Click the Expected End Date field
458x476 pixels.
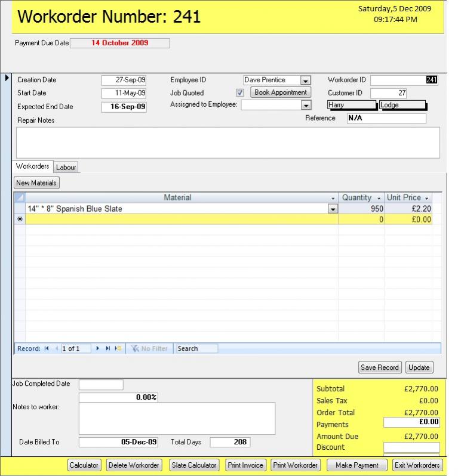point(124,107)
